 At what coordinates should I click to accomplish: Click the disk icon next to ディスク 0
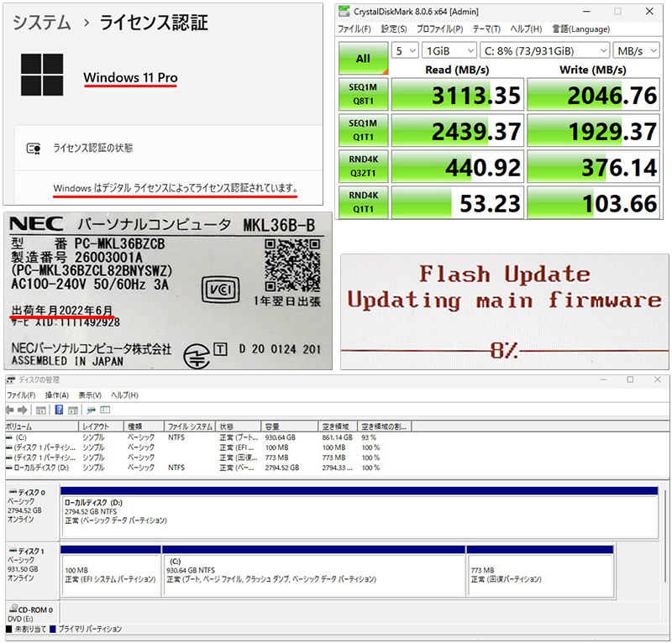click(13, 492)
